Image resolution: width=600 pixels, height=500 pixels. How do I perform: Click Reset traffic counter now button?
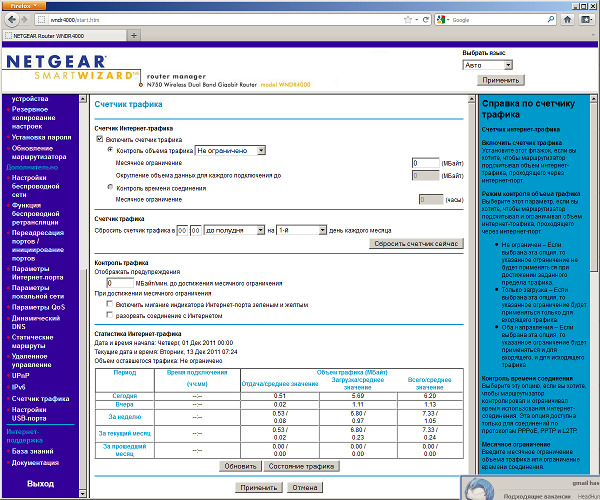[416, 244]
